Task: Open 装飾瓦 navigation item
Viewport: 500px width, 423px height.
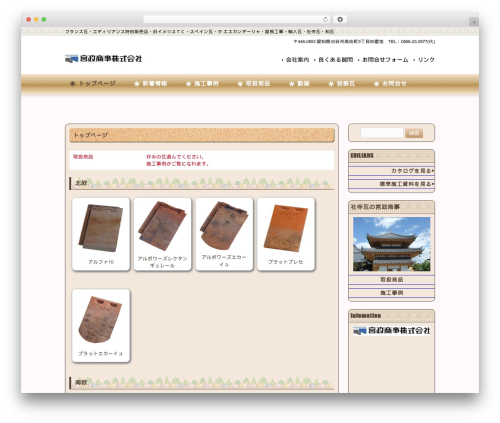Action: (x=342, y=83)
